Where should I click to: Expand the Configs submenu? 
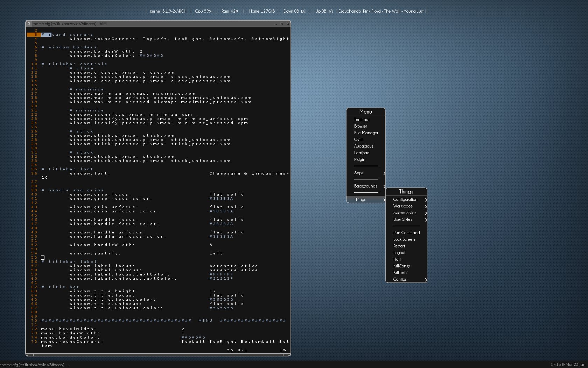(406, 279)
